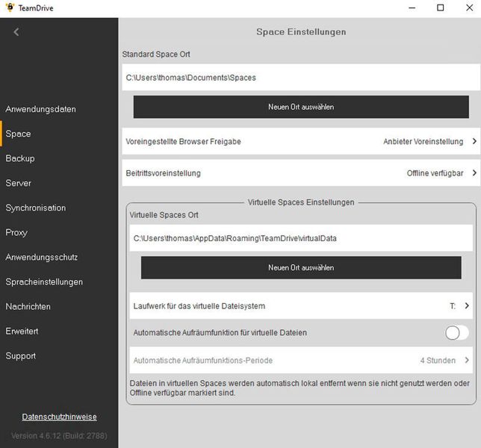Minimize the TeamDrive window
The image size is (481, 448).
tap(412, 8)
